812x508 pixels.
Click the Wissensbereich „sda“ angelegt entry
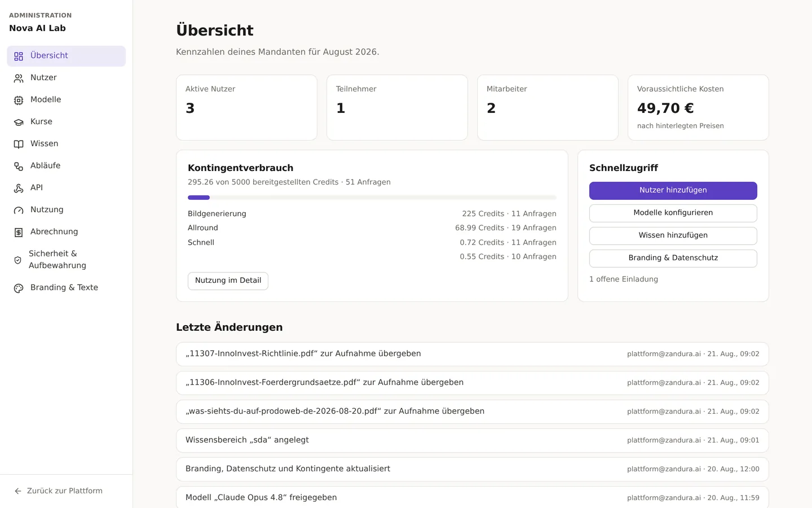(473, 441)
